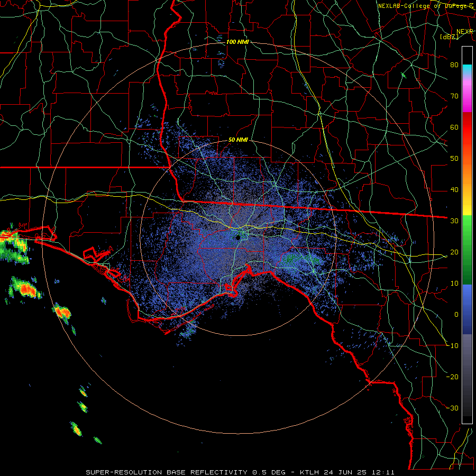Image resolution: width=476 pixels, height=476 pixels.
Task: Click the 40 value on dBZ scale
Action: (454, 190)
